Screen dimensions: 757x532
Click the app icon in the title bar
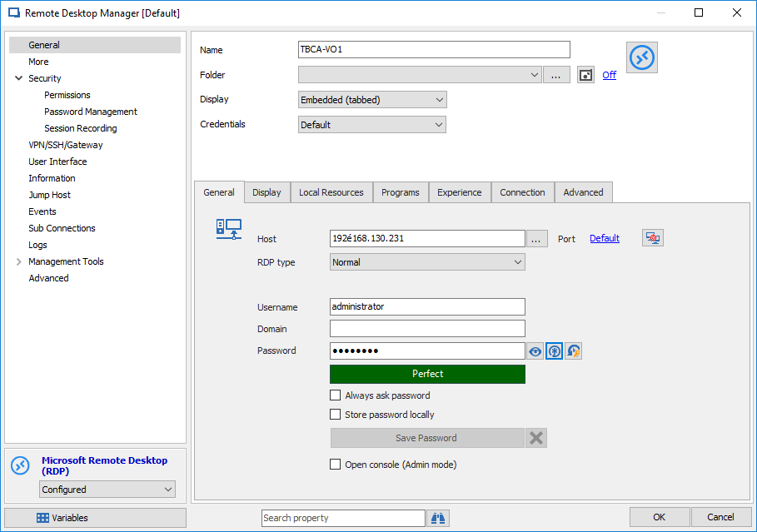click(14, 13)
